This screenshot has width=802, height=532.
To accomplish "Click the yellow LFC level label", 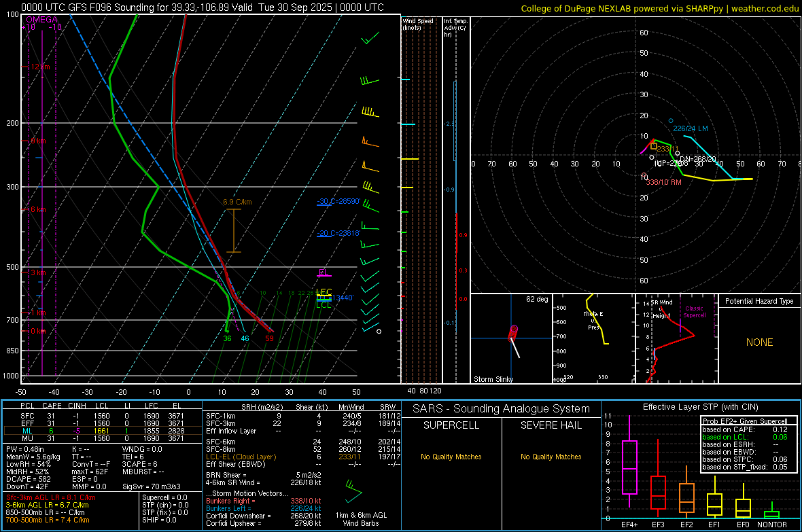I will (x=324, y=292).
